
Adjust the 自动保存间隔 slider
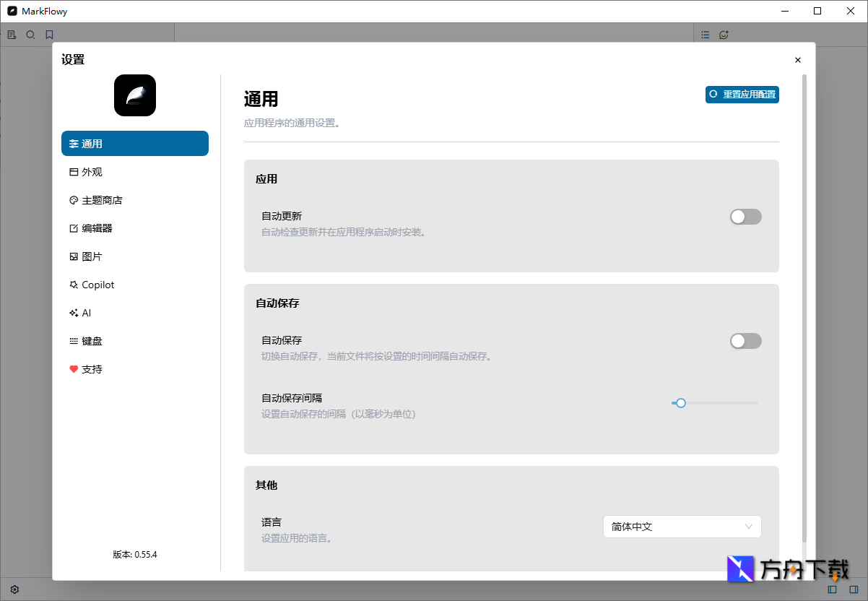point(680,403)
